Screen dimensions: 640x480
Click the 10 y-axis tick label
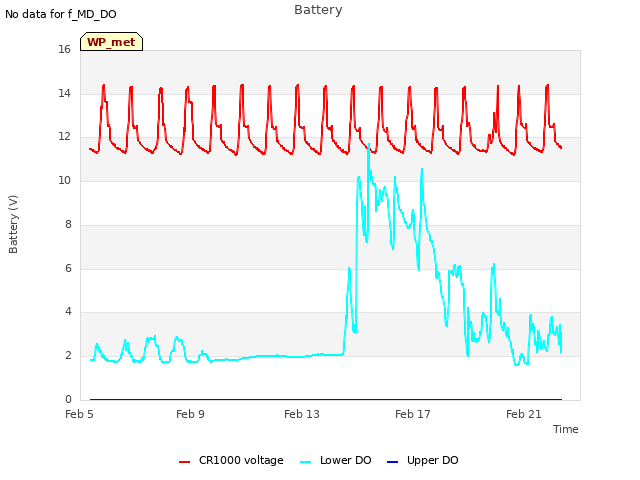[64, 180]
